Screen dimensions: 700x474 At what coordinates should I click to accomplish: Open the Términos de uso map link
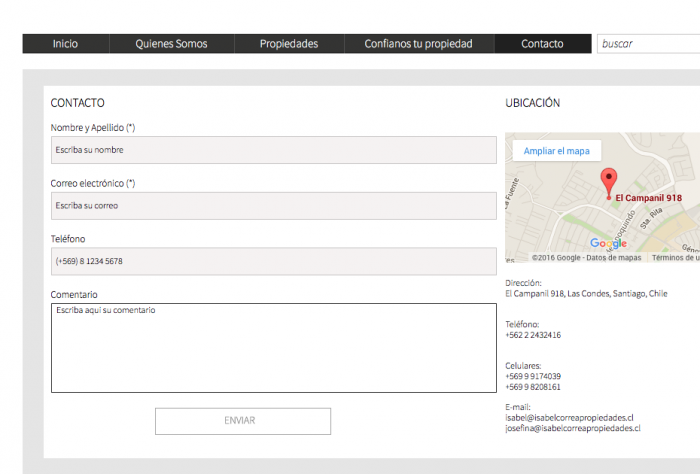tap(676, 258)
